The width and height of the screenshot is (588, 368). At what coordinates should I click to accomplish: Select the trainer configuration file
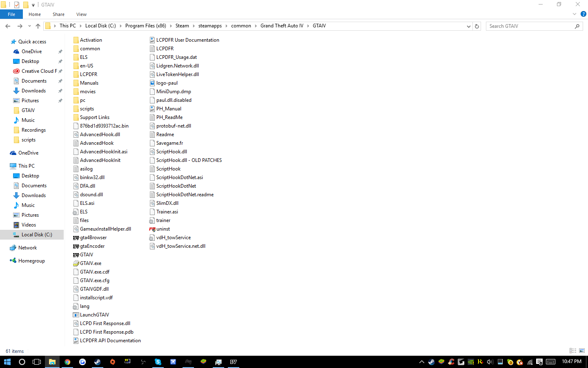click(x=160, y=220)
